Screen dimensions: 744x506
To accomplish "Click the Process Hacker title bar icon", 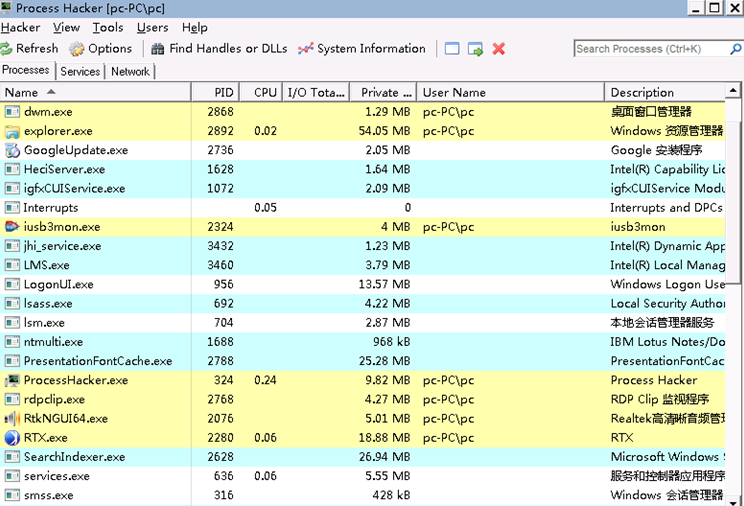I will point(6,8).
